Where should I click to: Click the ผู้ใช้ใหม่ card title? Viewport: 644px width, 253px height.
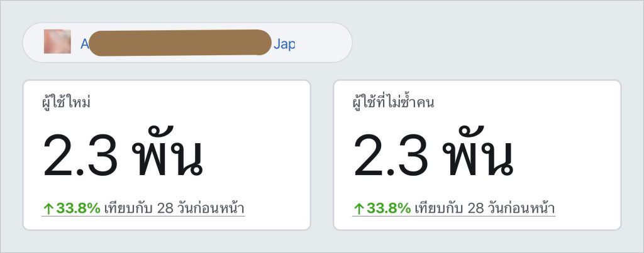click(x=66, y=102)
